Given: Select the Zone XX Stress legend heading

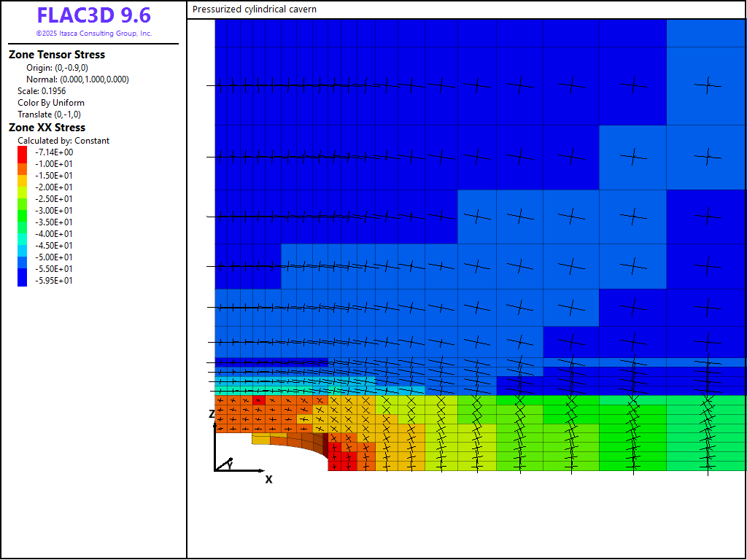Looking at the screenshot, I should pyautogui.click(x=47, y=128).
